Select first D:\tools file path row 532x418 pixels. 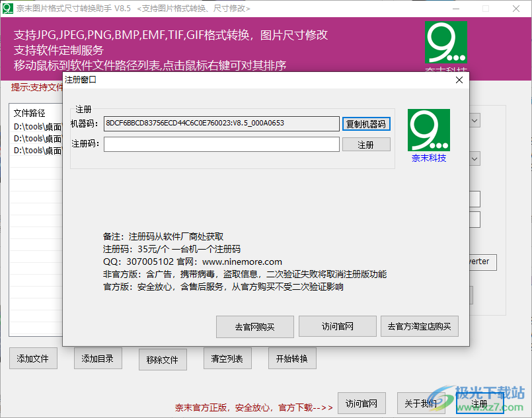(x=37, y=126)
